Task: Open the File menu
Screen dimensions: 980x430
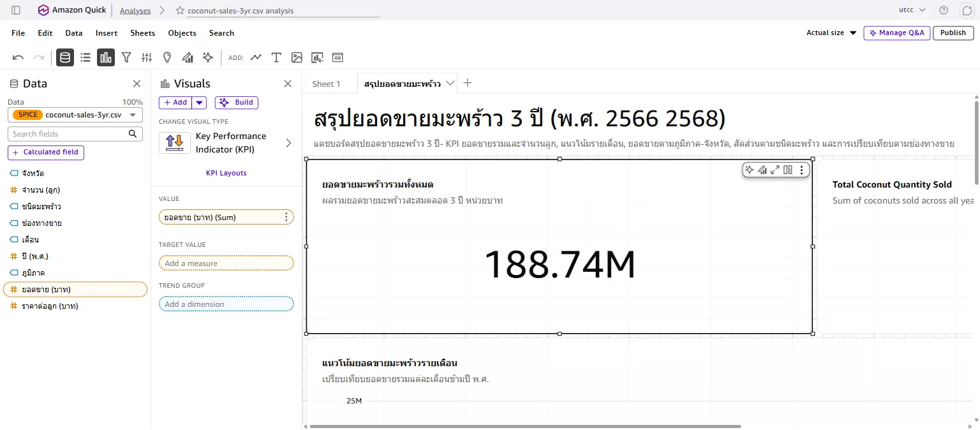Action: pyautogui.click(x=19, y=33)
